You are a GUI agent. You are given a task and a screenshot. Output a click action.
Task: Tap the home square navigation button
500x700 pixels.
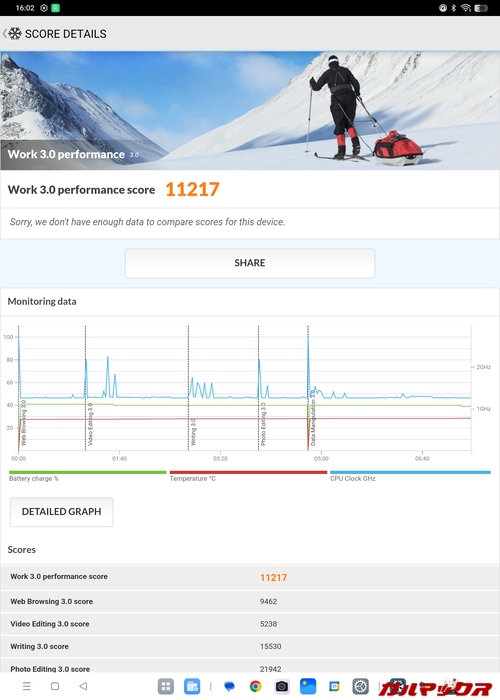coord(55,686)
